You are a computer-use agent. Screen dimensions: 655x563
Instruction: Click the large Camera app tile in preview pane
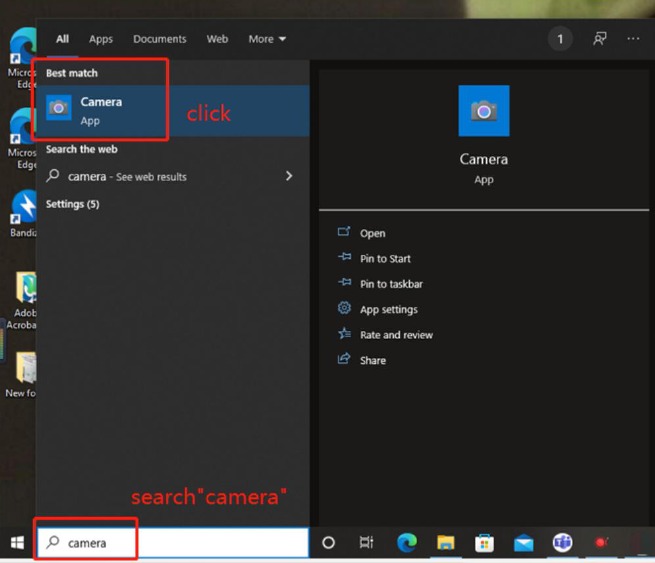coord(484,111)
